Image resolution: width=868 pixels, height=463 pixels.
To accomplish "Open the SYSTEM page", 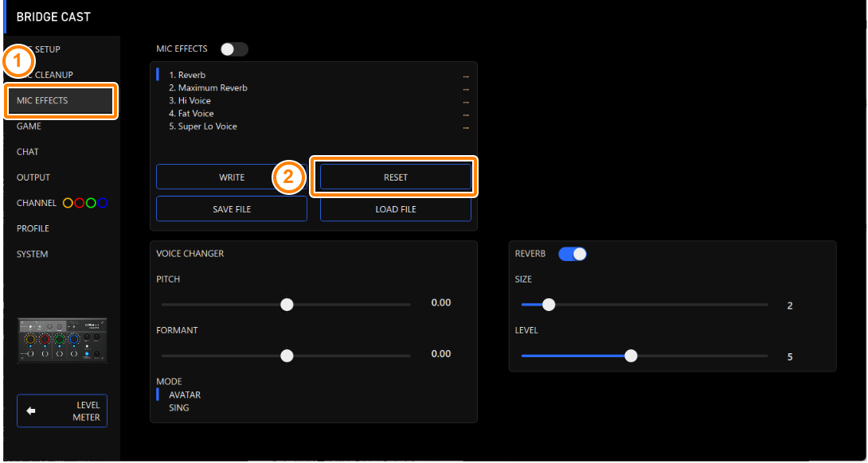I will 32,255.
